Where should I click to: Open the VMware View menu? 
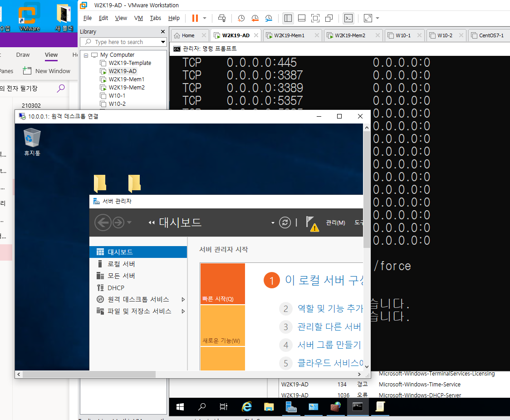(121, 18)
